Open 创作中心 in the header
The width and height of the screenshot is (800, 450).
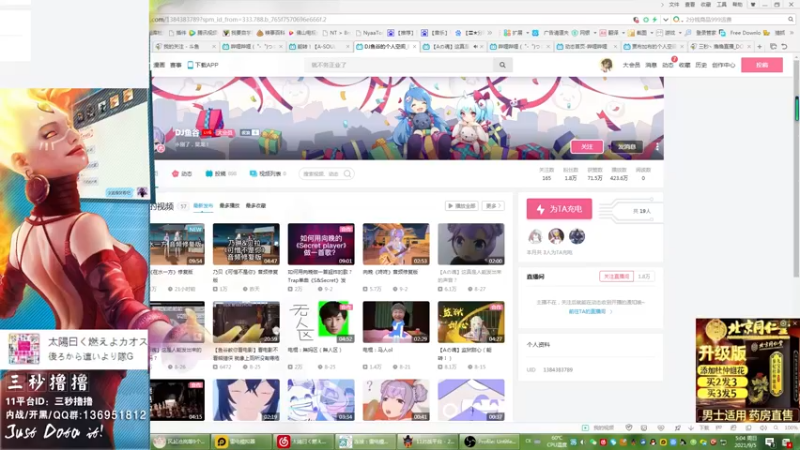pyautogui.click(x=723, y=65)
